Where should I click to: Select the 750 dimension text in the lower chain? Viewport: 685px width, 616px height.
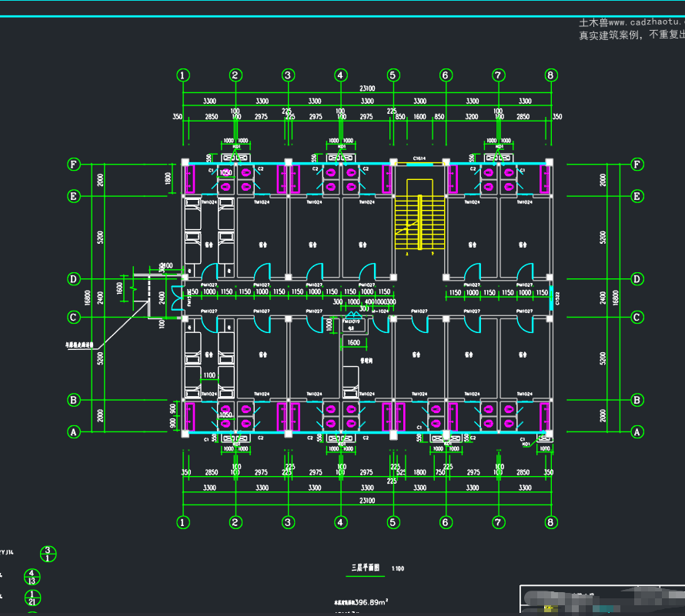point(440,472)
